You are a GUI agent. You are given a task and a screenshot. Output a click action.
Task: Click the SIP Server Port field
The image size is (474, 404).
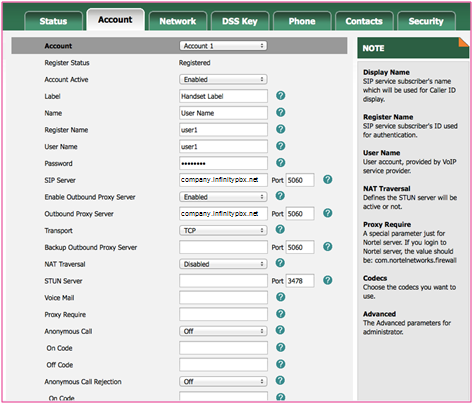300,180
